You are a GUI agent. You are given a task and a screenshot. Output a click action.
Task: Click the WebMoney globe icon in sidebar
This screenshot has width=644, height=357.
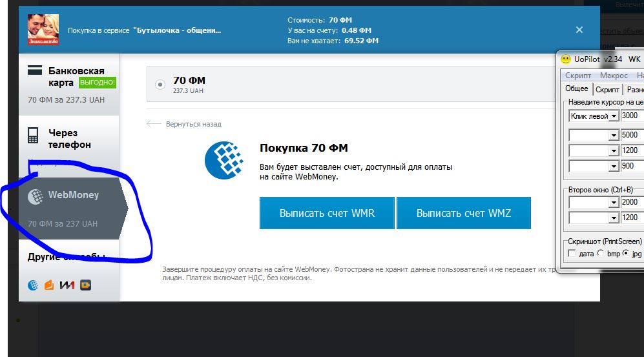point(36,196)
